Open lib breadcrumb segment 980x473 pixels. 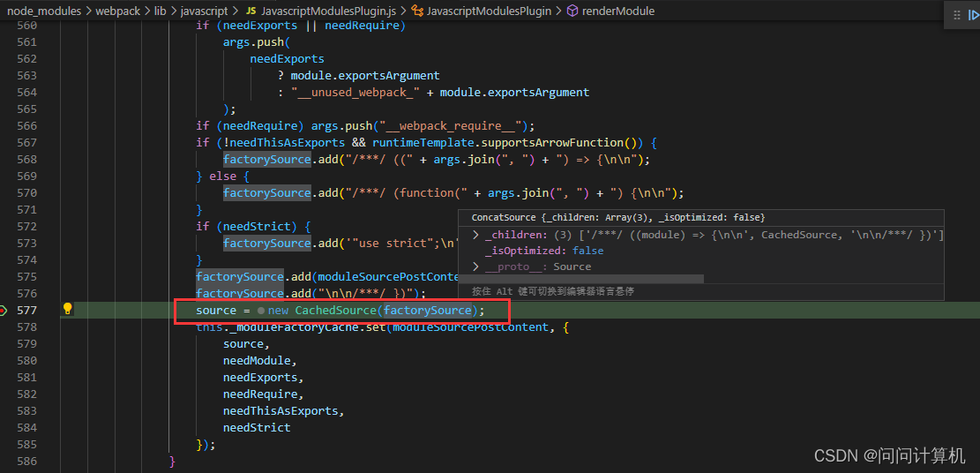click(159, 11)
